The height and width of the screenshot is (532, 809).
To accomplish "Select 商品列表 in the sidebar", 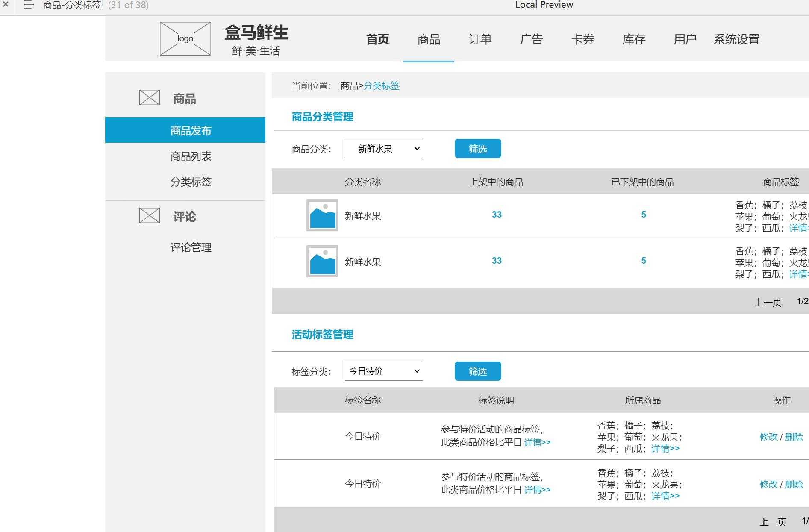I will [191, 156].
